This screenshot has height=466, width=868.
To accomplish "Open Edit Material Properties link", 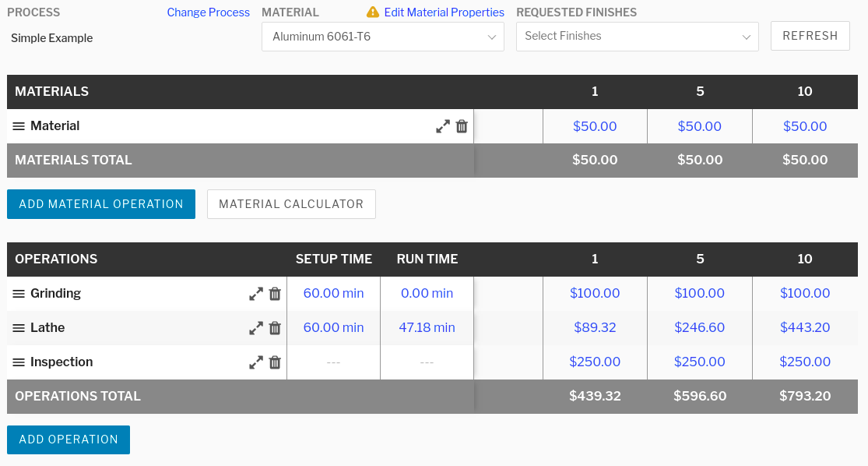I will click(444, 12).
